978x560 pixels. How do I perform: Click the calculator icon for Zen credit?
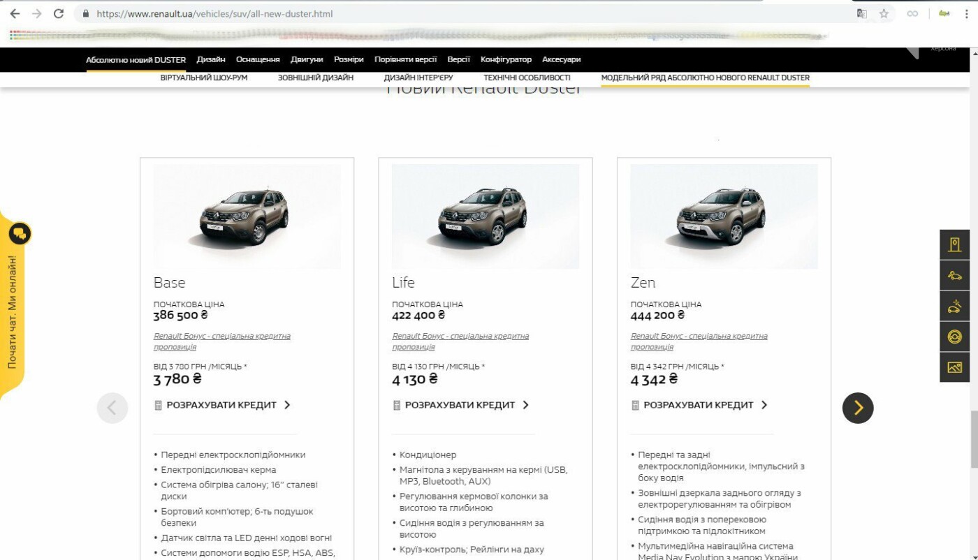[x=635, y=405]
